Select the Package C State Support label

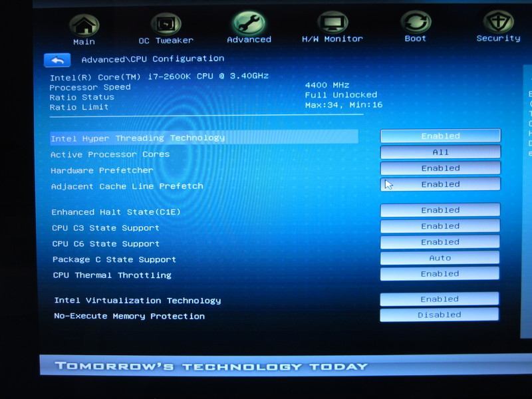pyautogui.click(x=114, y=260)
